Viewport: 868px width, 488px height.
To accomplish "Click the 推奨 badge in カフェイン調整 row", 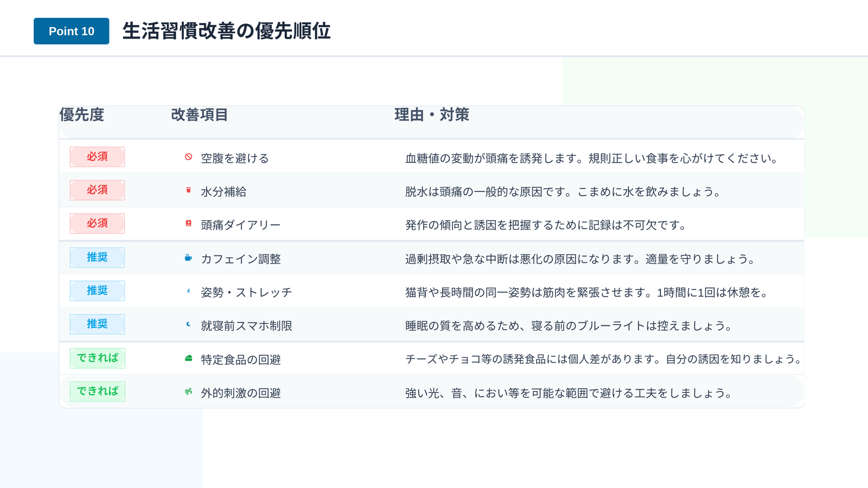I will [x=97, y=258].
